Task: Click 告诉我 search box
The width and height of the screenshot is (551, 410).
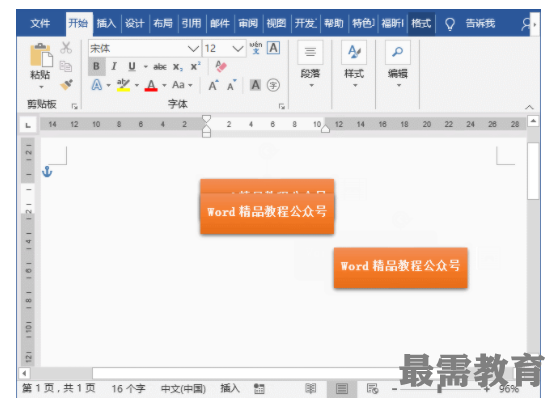Action: click(480, 24)
